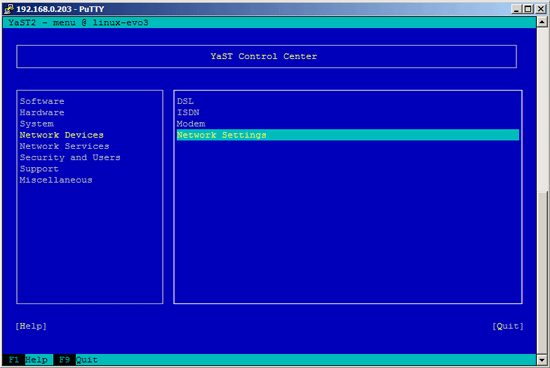Click the PuTTY icon in the title bar
Image resolution: width=550 pixels, height=368 pixels.
(9, 9)
